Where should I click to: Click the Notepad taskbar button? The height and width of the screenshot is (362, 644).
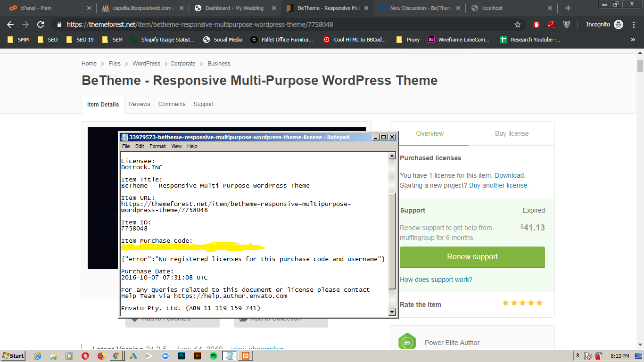point(229,356)
